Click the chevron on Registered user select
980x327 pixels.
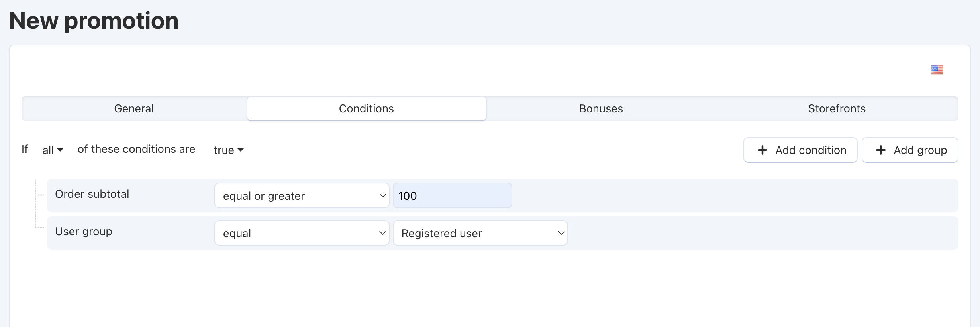click(561, 233)
